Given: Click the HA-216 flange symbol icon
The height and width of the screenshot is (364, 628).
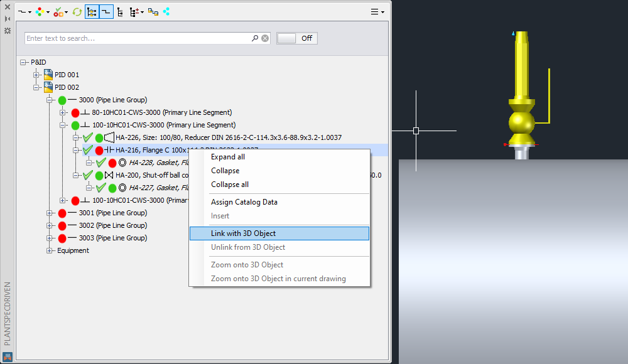Looking at the screenshot, I should coord(109,150).
